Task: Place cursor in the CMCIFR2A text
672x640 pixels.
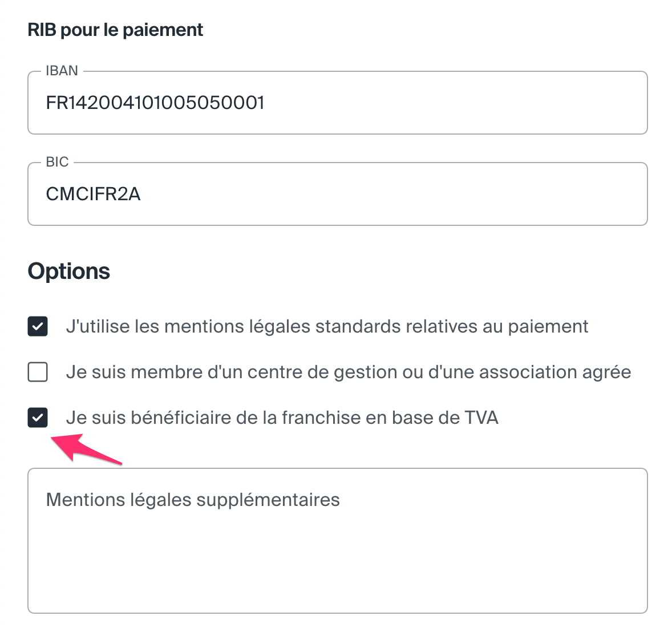Action: coord(93,195)
